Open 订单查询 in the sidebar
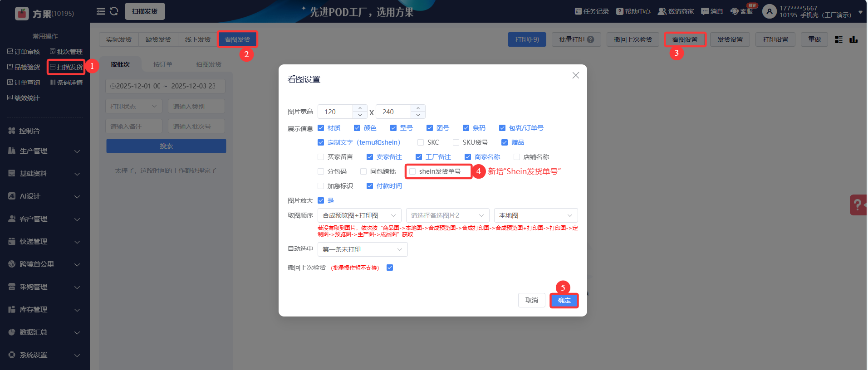The width and height of the screenshot is (868, 370). (24, 83)
